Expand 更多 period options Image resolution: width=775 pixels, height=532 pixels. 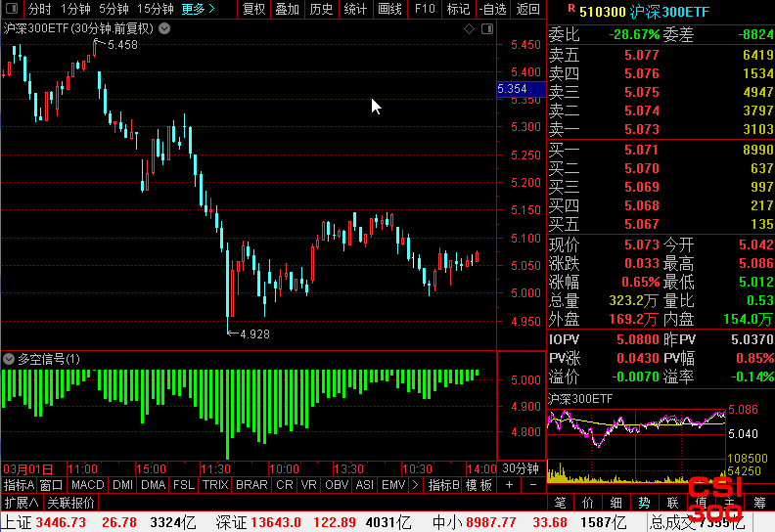198,9
